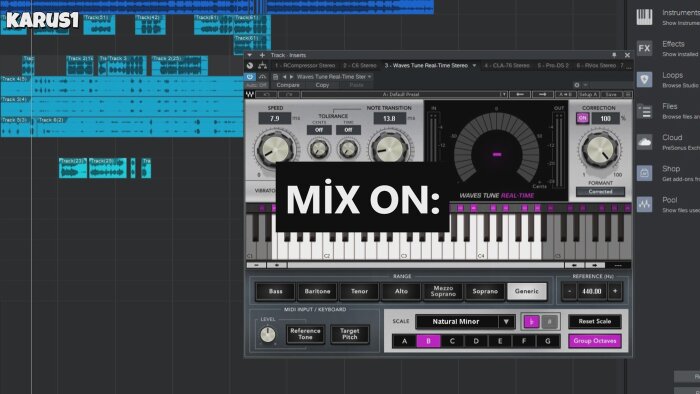
Task: Toggle Target Pitch button
Action: click(350, 334)
